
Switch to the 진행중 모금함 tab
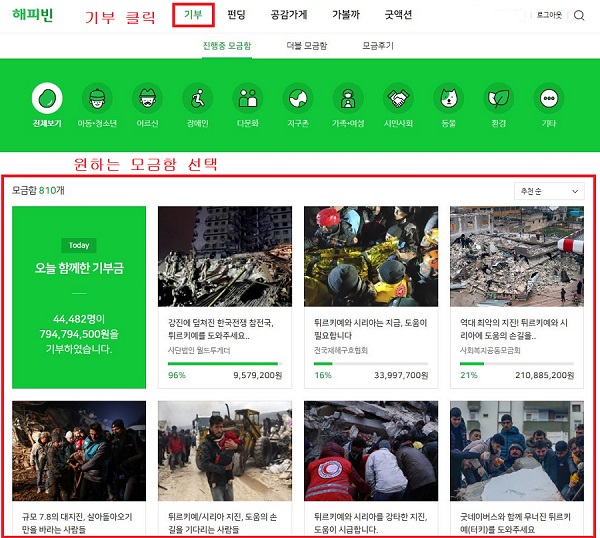pos(227,46)
